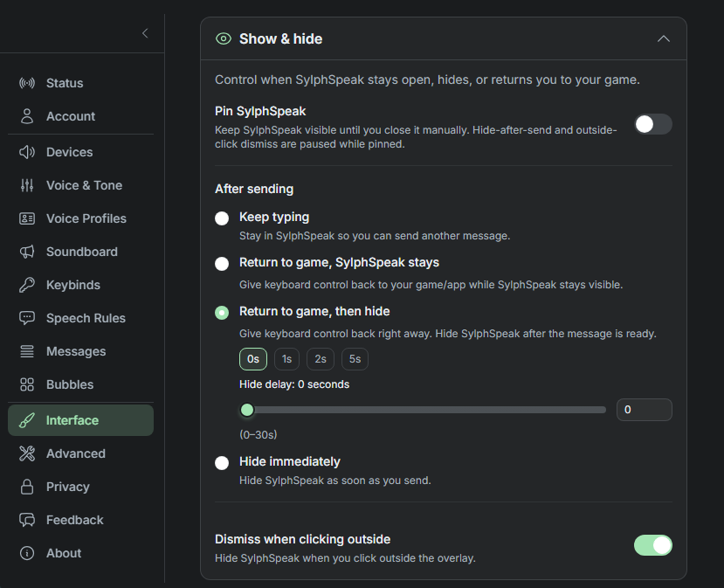The image size is (724, 588).
Task: Click the Hide delay: 0 seconds label
Action: [x=294, y=384]
